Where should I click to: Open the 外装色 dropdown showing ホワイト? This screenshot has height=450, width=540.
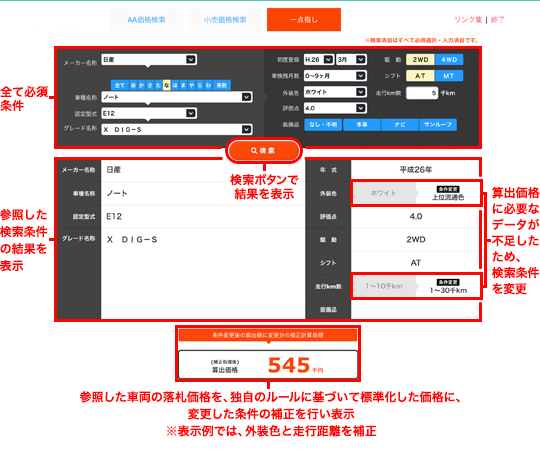pyautogui.click(x=335, y=92)
